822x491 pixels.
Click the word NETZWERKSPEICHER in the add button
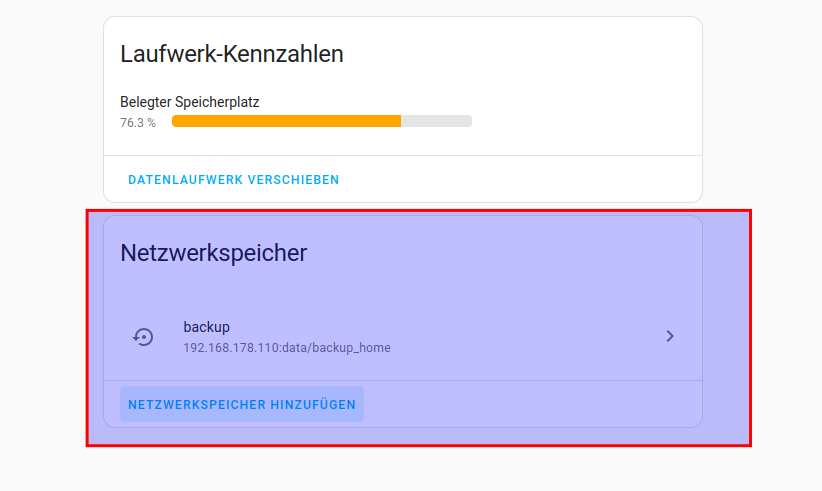(x=196, y=405)
